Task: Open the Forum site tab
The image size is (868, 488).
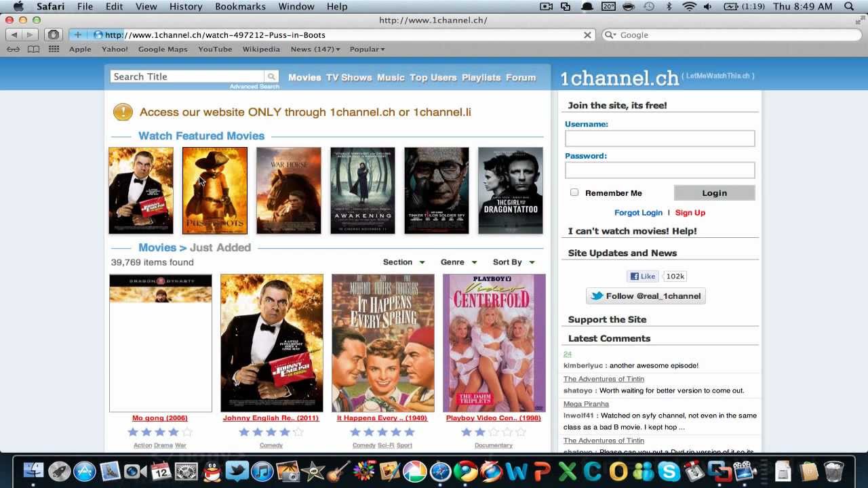Action: [521, 77]
